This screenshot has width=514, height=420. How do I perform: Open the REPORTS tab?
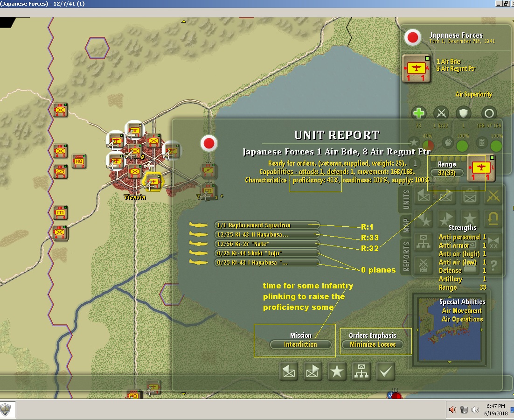[406, 256]
